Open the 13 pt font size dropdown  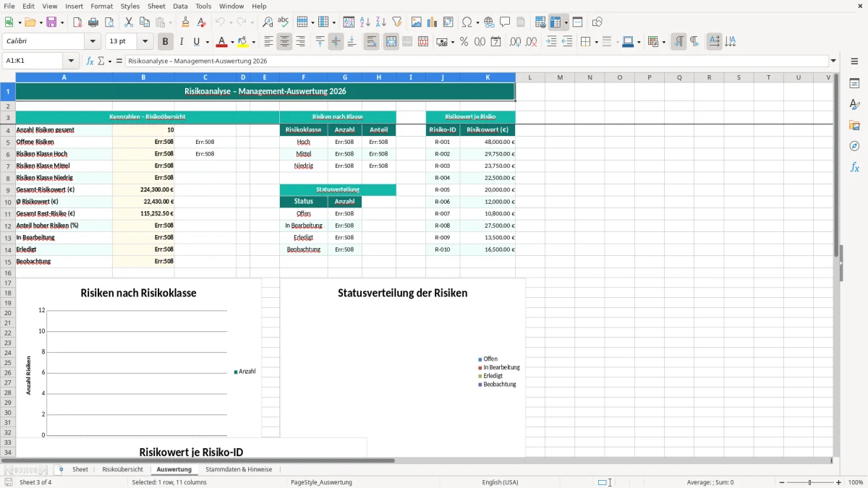pos(145,42)
